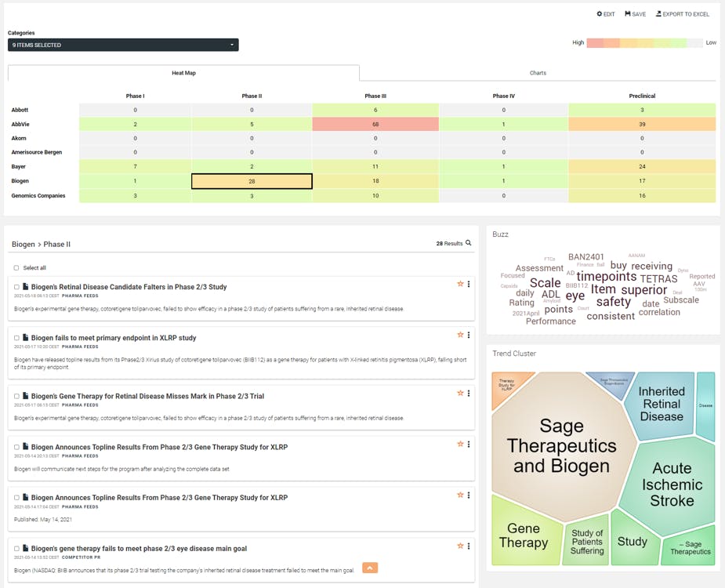This screenshot has width=725, height=588.
Task: Open 'Biogen's Retinal Disease Candidate Falters' article title
Action: point(129,287)
